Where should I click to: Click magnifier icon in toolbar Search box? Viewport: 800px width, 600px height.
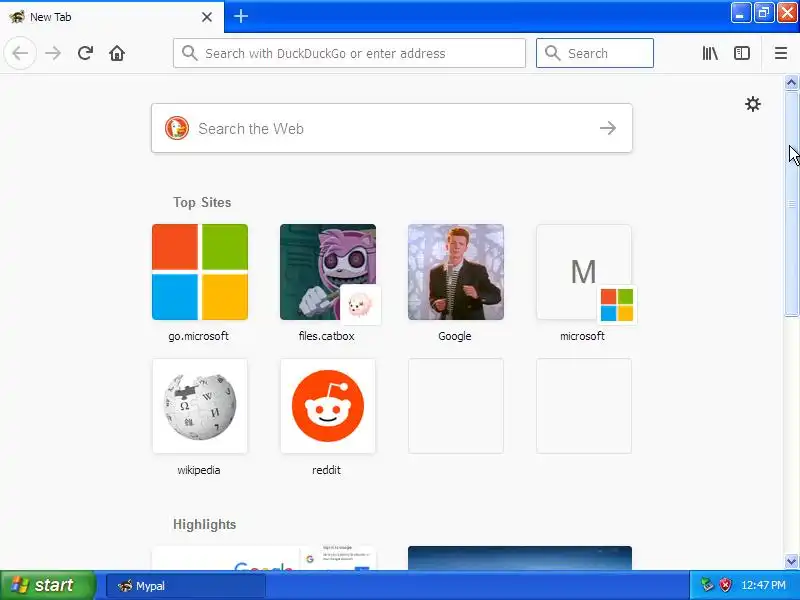pyautogui.click(x=553, y=53)
